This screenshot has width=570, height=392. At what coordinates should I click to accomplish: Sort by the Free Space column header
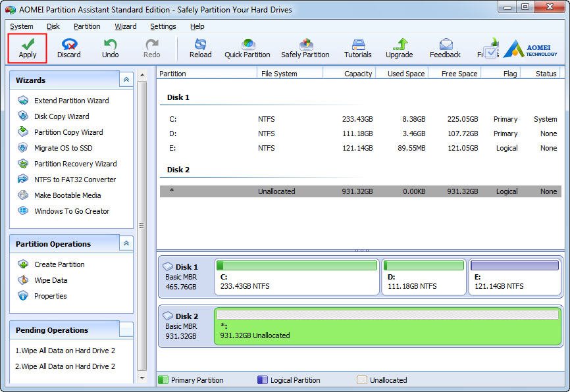click(x=455, y=74)
